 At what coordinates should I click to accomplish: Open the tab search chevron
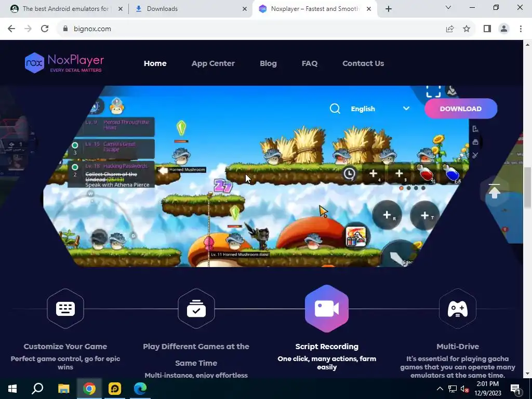click(448, 7)
